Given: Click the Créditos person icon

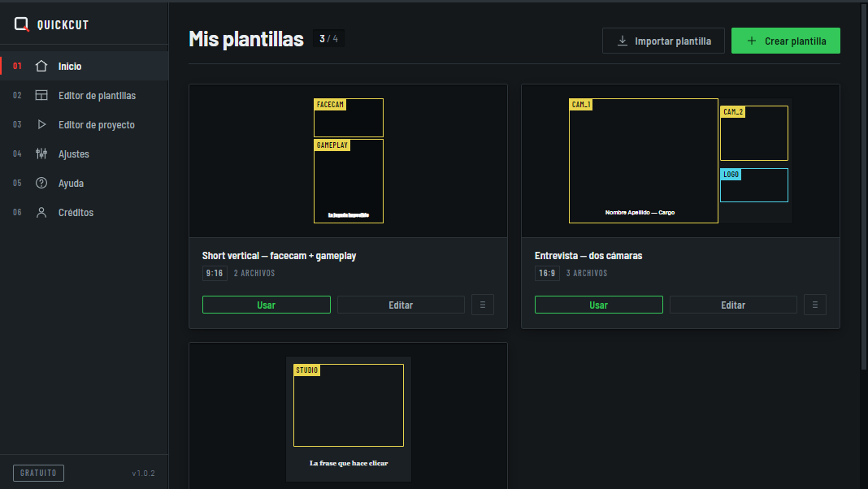Looking at the screenshot, I should tap(41, 213).
